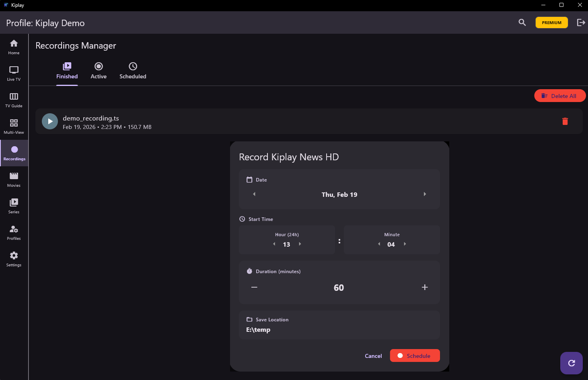588x380 pixels.
Task: Delete the demo_recording.ts file
Action: [x=565, y=121]
